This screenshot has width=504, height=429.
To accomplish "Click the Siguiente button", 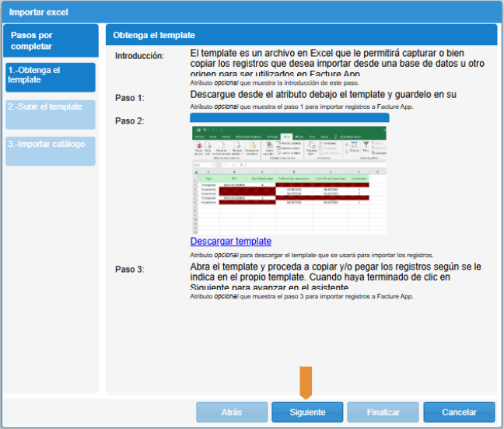I will [x=306, y=412].
